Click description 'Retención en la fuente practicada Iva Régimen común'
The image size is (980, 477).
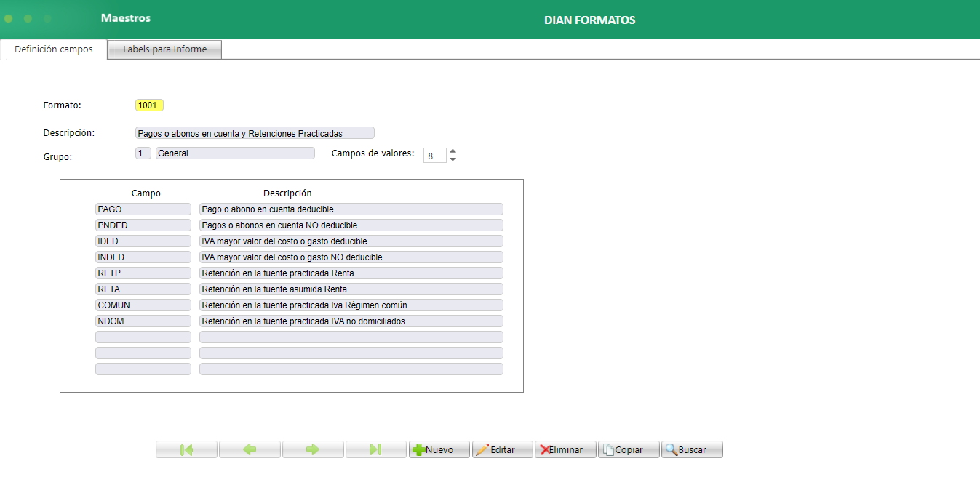[x=351, y=305]
